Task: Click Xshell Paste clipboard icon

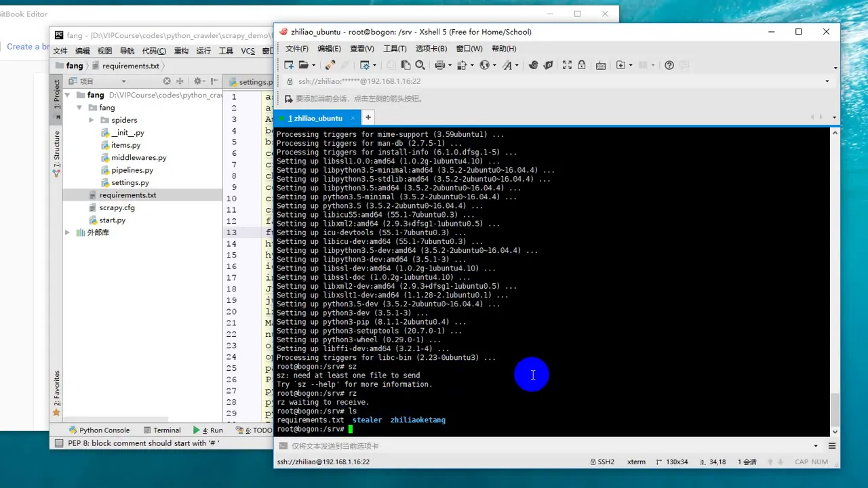Action: click(406, 65)
